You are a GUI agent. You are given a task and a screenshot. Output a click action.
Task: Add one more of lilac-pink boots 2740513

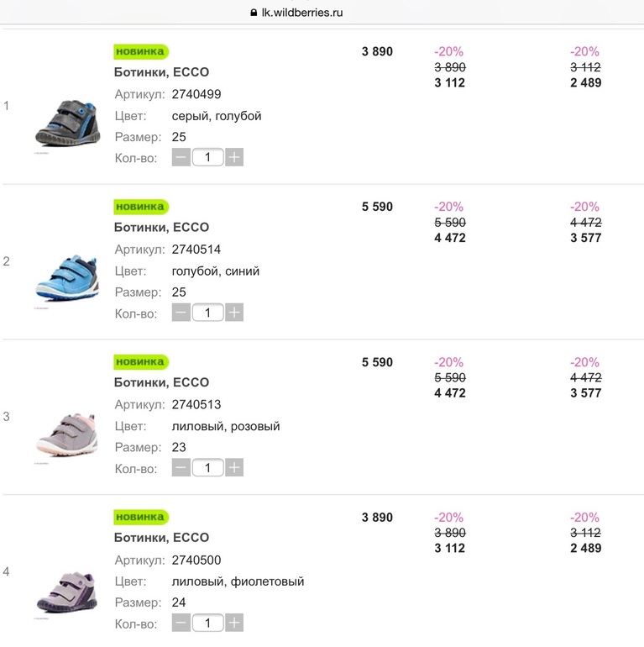coord(234,468)
